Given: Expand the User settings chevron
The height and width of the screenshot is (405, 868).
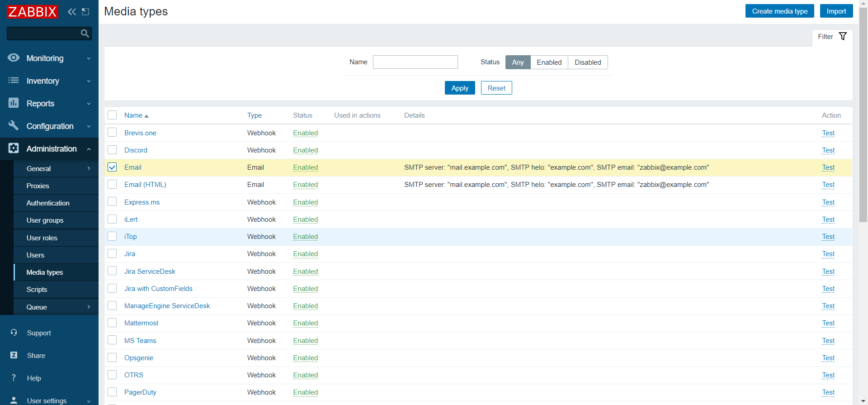Looking at the screenshot, I should coord(89,401).
